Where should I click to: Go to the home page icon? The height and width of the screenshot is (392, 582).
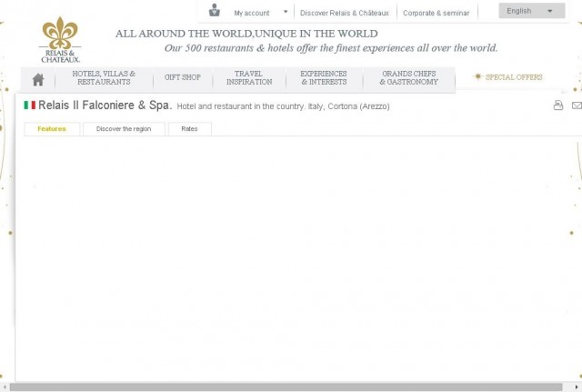[38, 79]
